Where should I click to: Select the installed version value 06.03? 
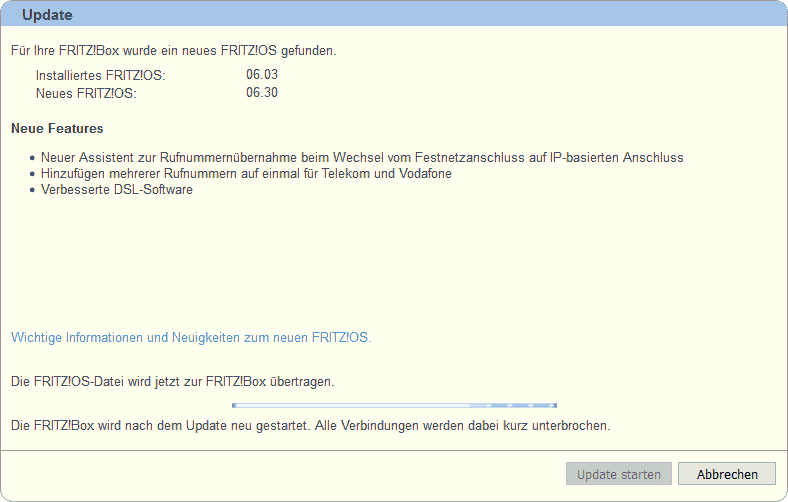tap(262, 74)
